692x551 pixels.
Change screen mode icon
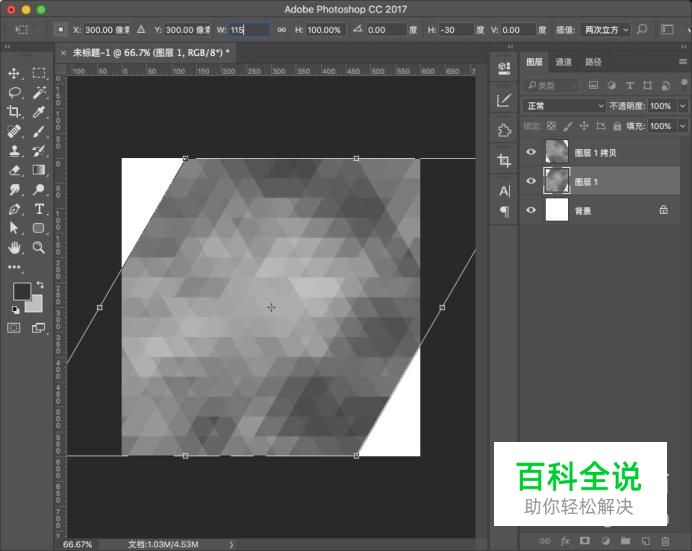click(38, 328)
